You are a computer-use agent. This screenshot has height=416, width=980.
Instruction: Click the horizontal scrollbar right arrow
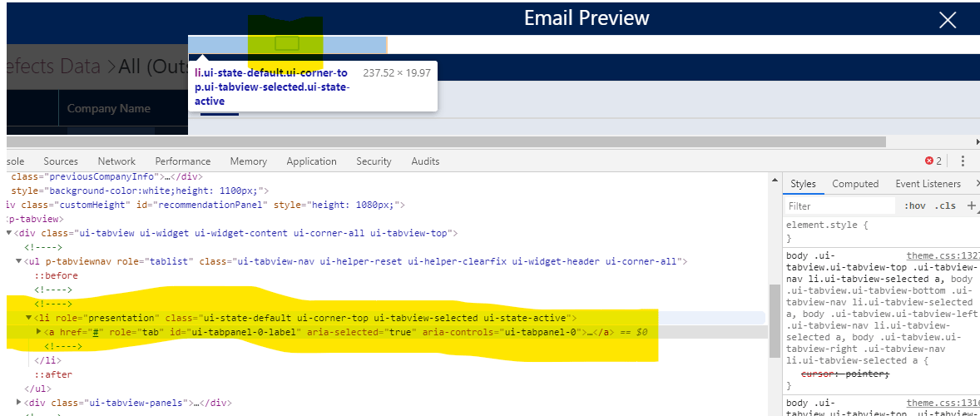click(977, 141)
